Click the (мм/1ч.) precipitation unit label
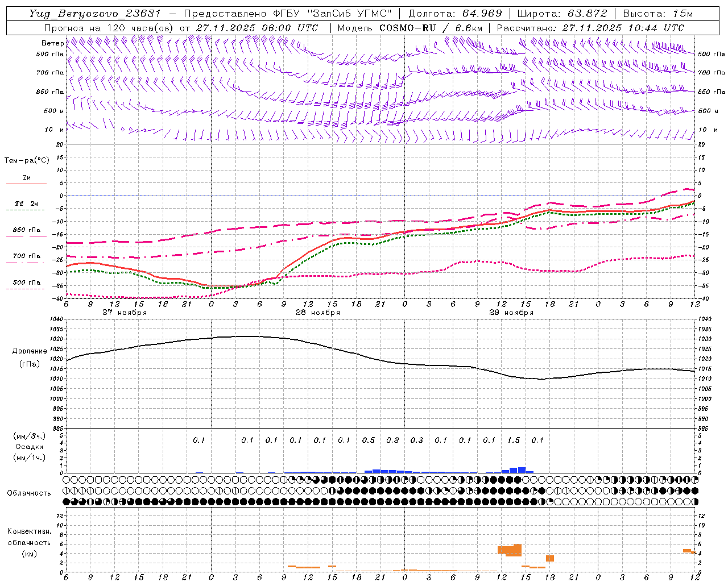This screenshot has height=582, width=728. (30, 458)
